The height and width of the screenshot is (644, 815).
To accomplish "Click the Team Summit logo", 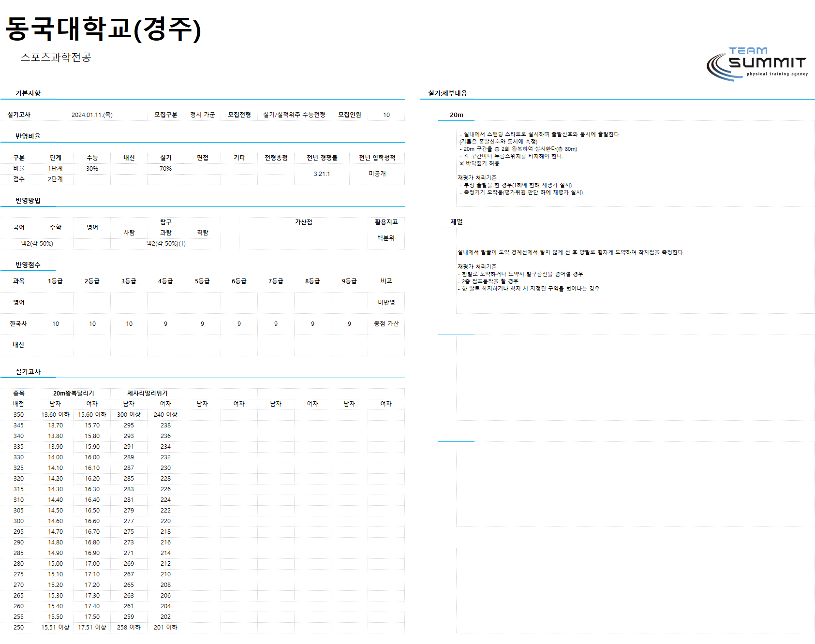I will pos(757,64).
